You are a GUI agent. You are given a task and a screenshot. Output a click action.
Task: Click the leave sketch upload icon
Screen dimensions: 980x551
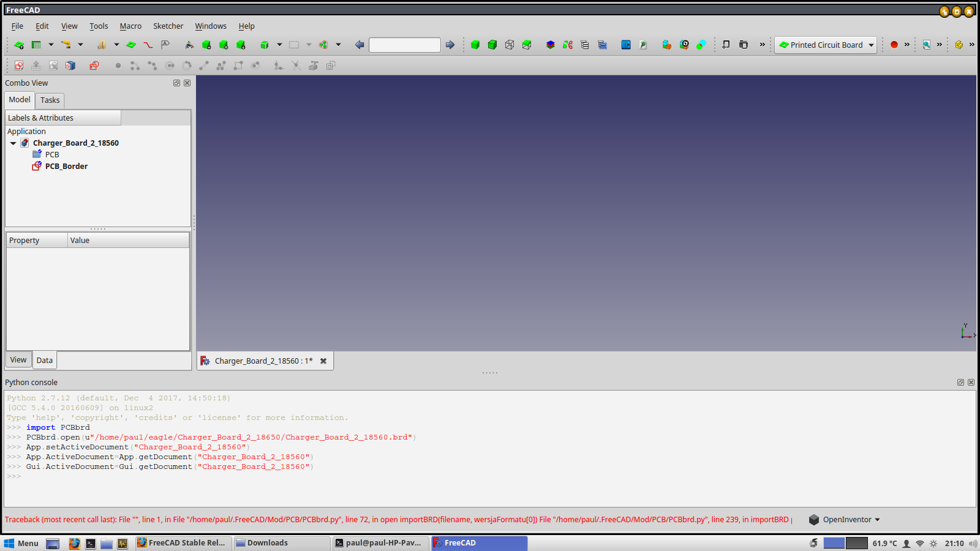pyautogui.click(x=36, y=66)
